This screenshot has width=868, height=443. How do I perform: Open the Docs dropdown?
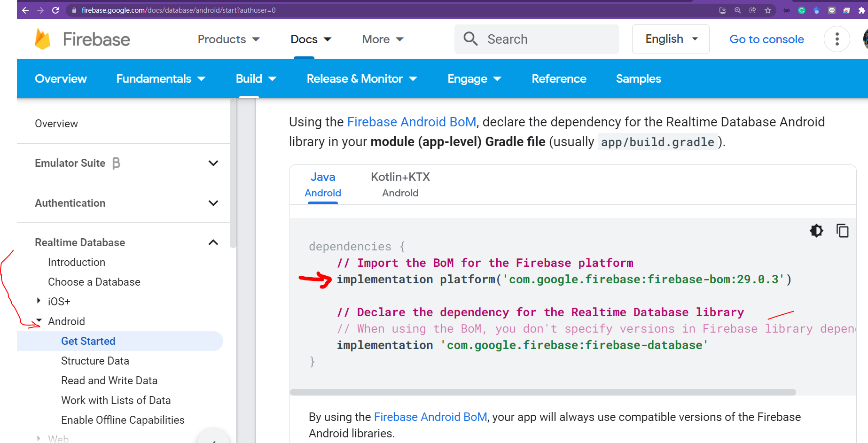pyautogui.click(x=311, y=39)
